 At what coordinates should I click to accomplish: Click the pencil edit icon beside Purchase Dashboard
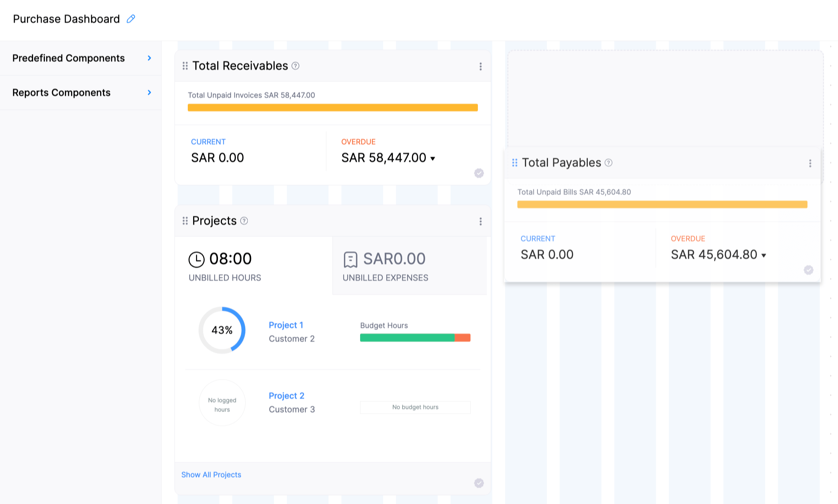pos(131,19)
